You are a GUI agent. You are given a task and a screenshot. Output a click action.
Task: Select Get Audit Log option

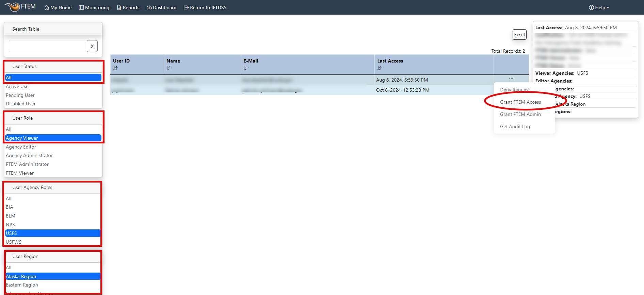pyautogui.click(x=515, y=126)
